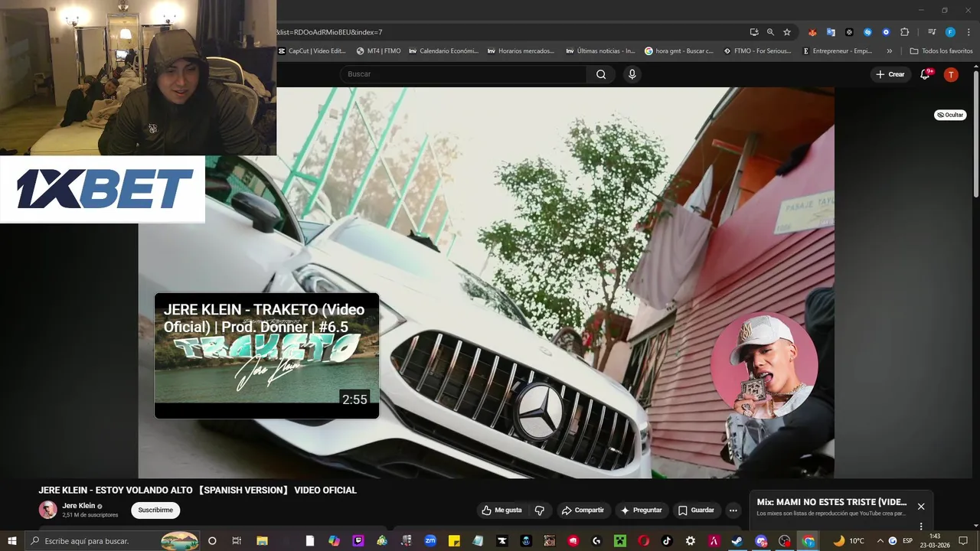Click the install app icon in address bar

[x=754, y=32]
